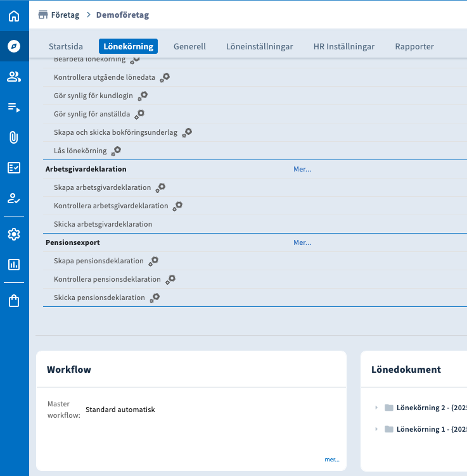Open the employees people icon
Image resolution: width=467 pixels, height=476 pixels.
pos(14,77)
